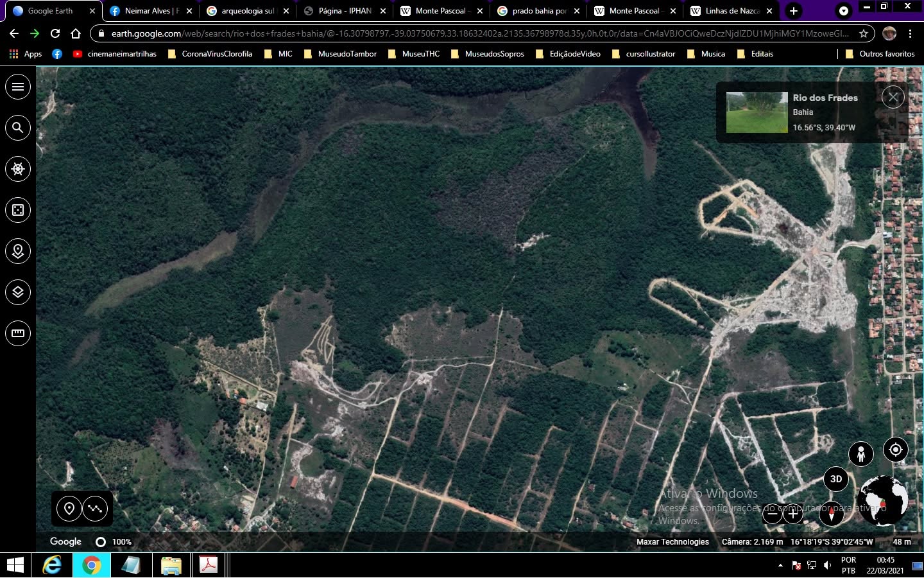
Task: Activate the Pegman Street View icon
Action: (x=861, y=454)
